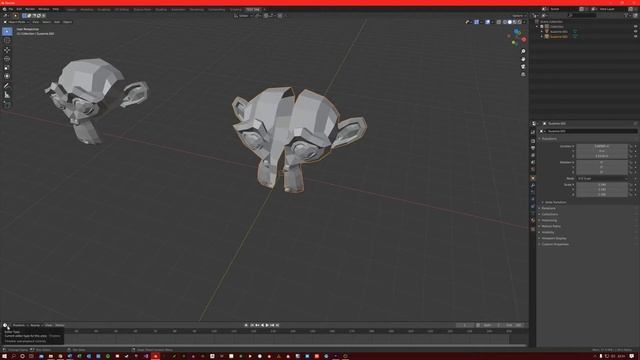This screenshot has width=640, height=360.
Task: Open the timeline Keying popover
Action: coord(36,325)
